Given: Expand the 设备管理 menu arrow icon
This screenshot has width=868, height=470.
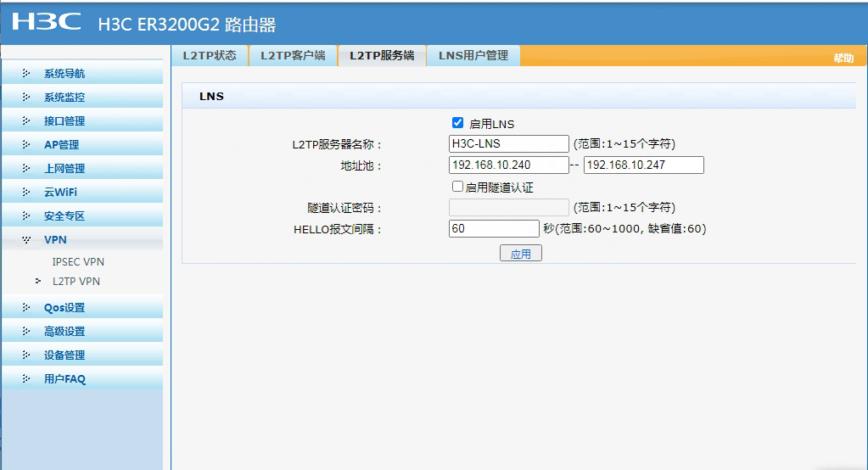Looking at the screenshot, I should (x=26, y=355).
